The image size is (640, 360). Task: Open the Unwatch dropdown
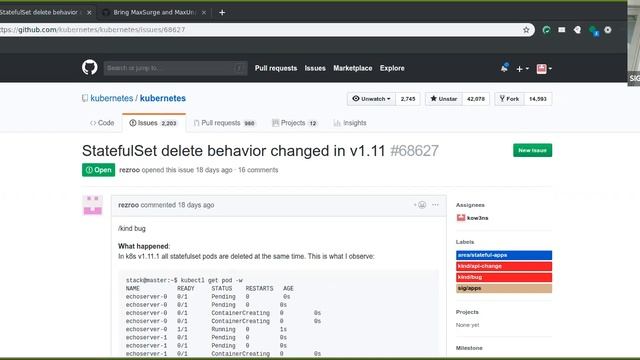[x=371, y=99]
